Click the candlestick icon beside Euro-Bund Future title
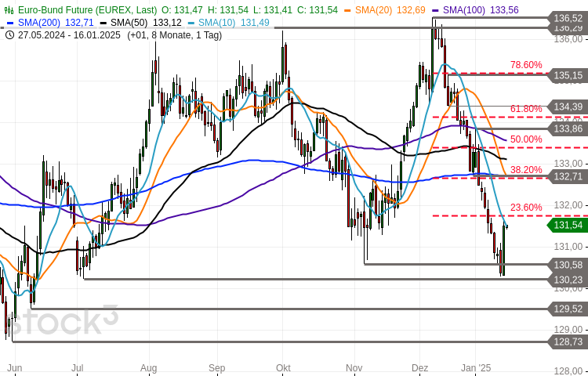This screenshot has width=588, height=376. (x=9, y=9)
